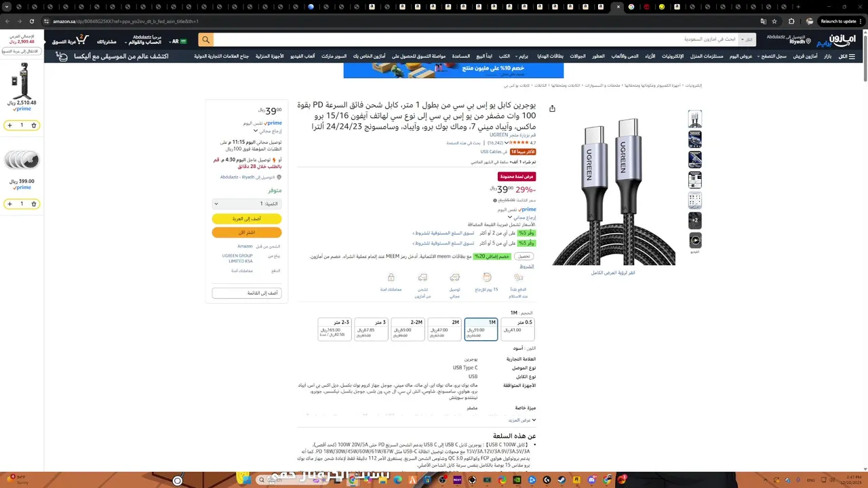The height and width of the screenshot is (488, 868).
Task: Open the 'المساعدة' nav item
Action: pos(461,56)
